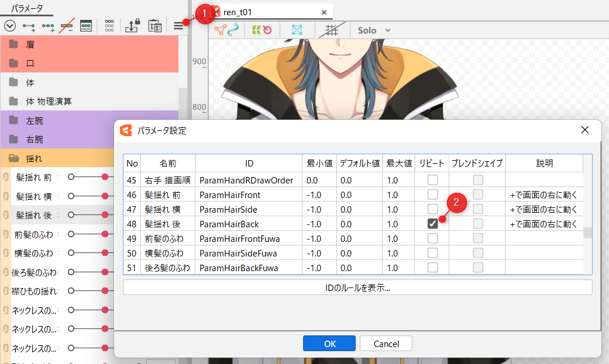
Task: Expand the 眉 parameter folder
Action: point(14,44)
